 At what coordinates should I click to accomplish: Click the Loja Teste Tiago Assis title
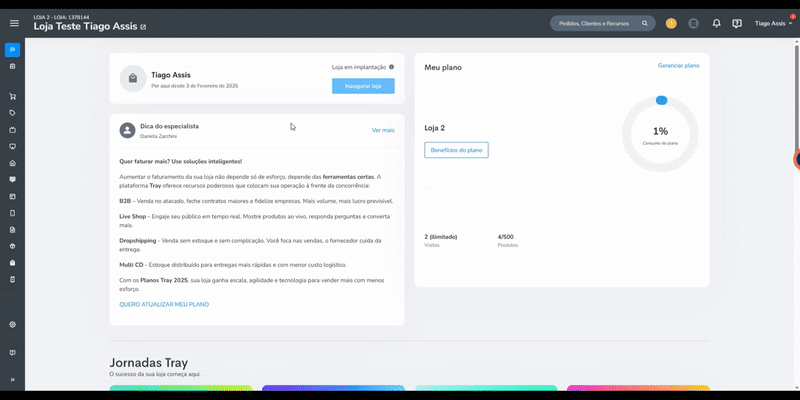pyautogui.click(x=85, y=27)
